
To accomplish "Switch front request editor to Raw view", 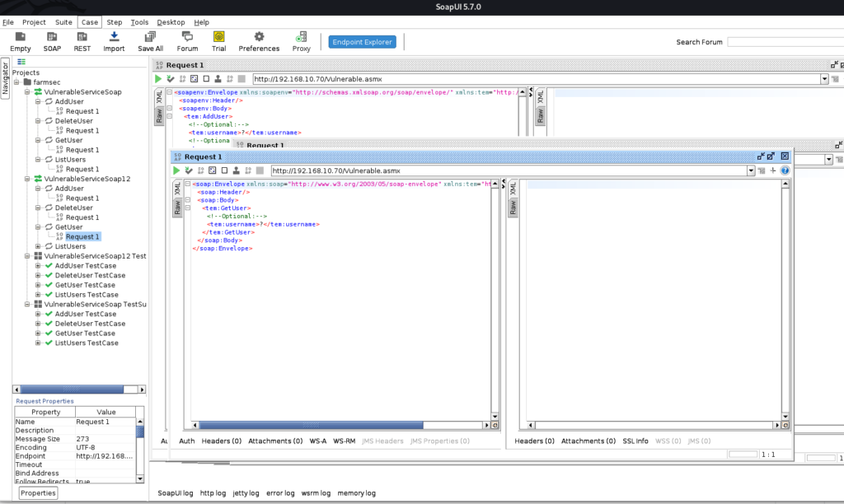I will pyautogui.click(x=177, y=207).
